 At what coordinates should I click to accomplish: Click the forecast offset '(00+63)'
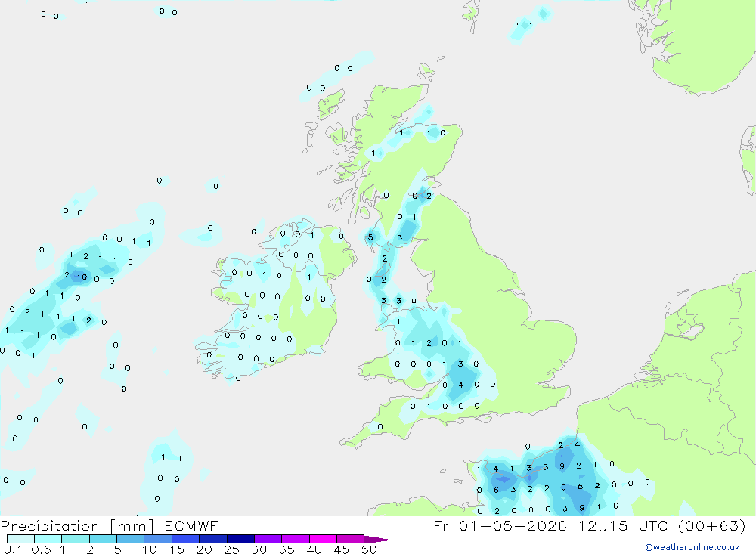pos(711,525)
